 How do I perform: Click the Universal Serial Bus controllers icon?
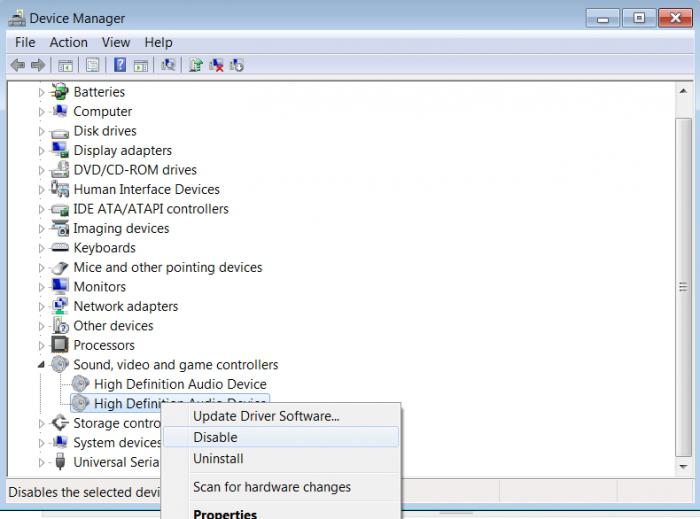60,461
